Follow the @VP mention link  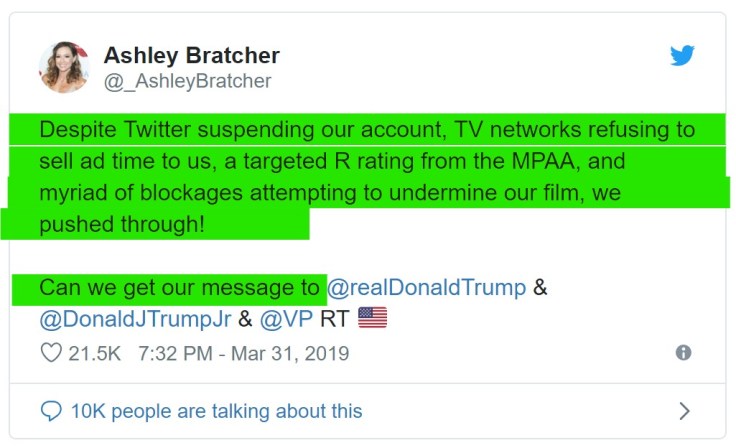[x=286, y=319]
